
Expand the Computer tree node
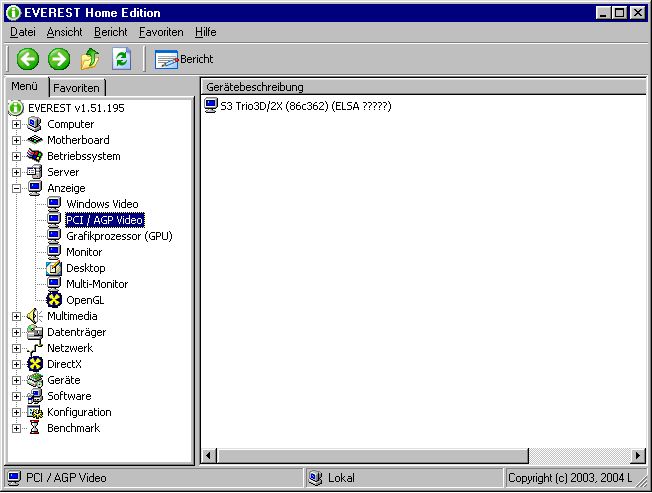pyautogui.click(x=16, y=124)
